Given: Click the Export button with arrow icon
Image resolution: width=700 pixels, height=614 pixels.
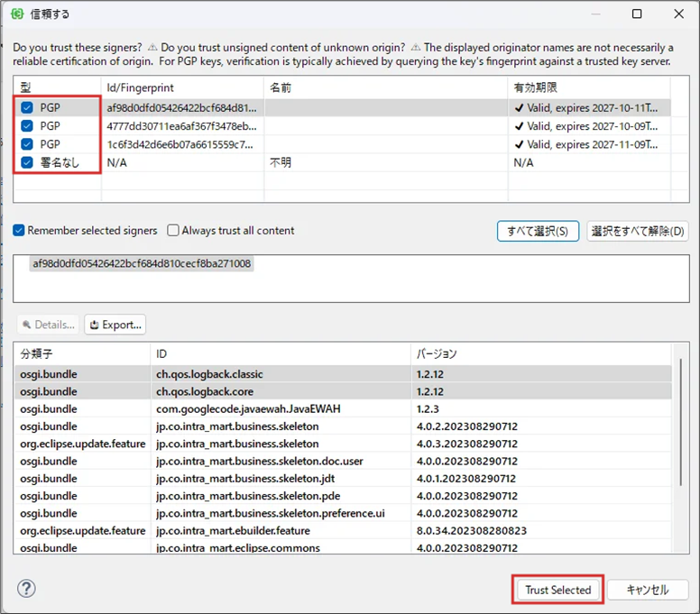Looking at the screenshot, I should point(115,325).
